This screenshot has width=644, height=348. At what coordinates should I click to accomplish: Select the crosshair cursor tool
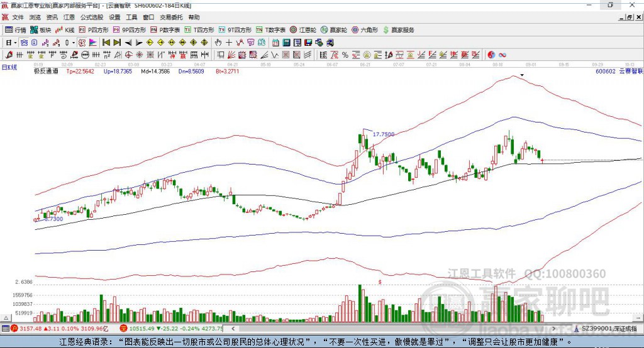(229, 42)
